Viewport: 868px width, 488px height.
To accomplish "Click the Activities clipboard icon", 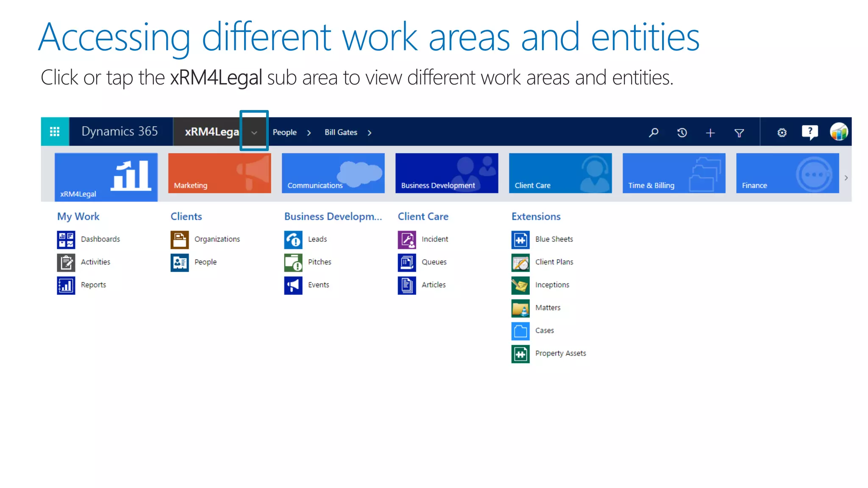I will click(x=66, y=262).
